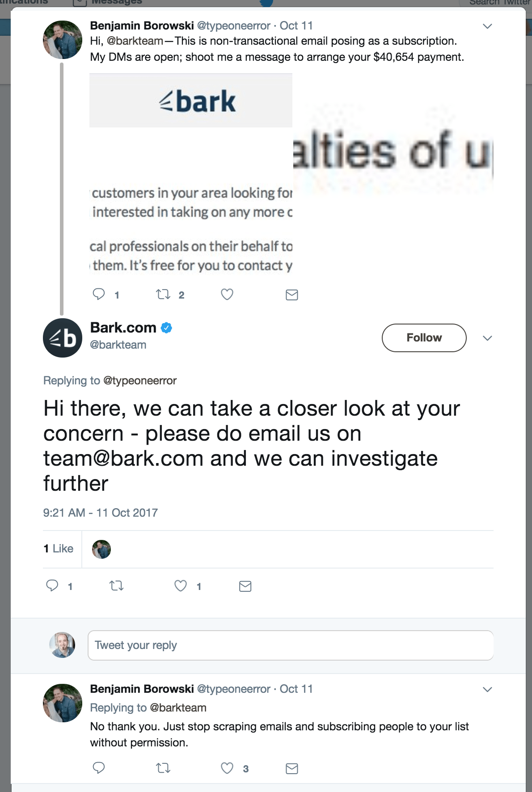Like the first tweet by Benjamin Borowski

point(227,294)
